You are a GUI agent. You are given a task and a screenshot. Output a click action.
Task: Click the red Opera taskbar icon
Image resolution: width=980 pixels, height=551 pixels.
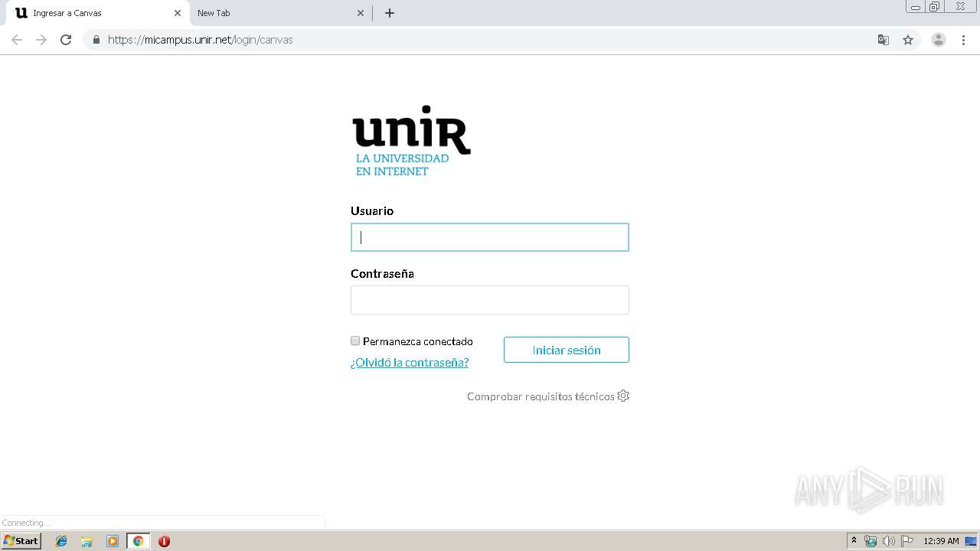click(x=164, y=541)
